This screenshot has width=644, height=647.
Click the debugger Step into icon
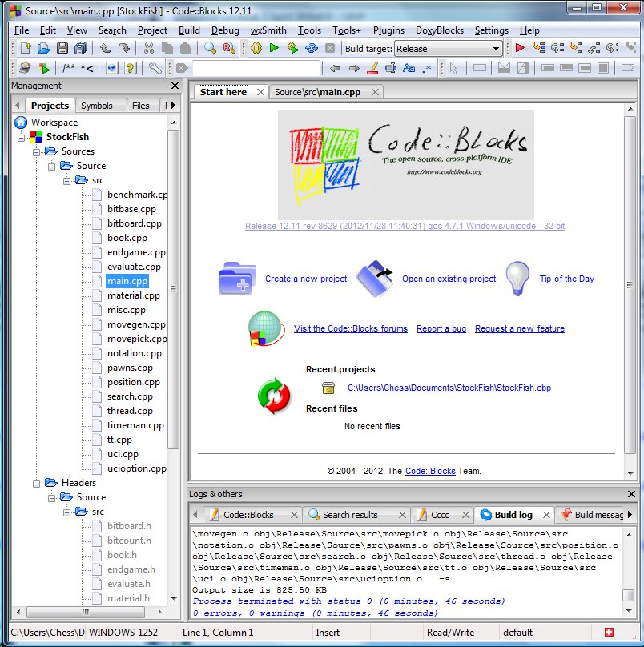coord(575,48)
